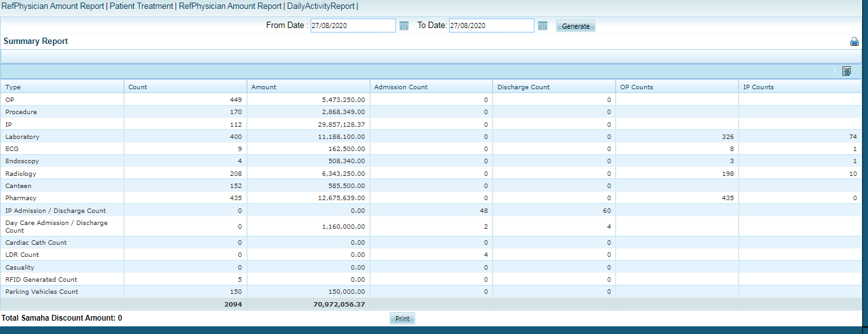Screen dimensions: 868x334
Task: Click the IP Counts column header
Action: click(x=758, y=87)
